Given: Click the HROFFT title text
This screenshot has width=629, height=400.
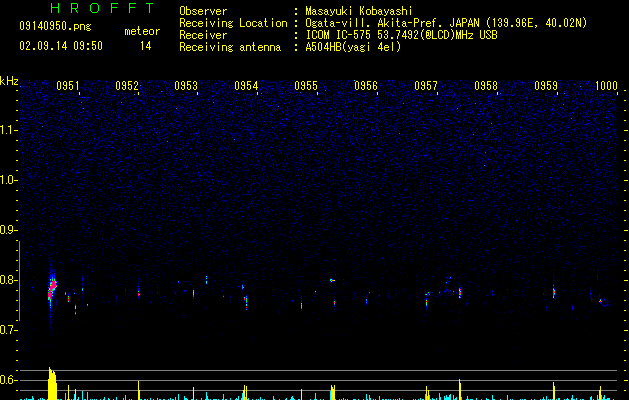Looking at the screenshot, I should (x=102, y=8).
